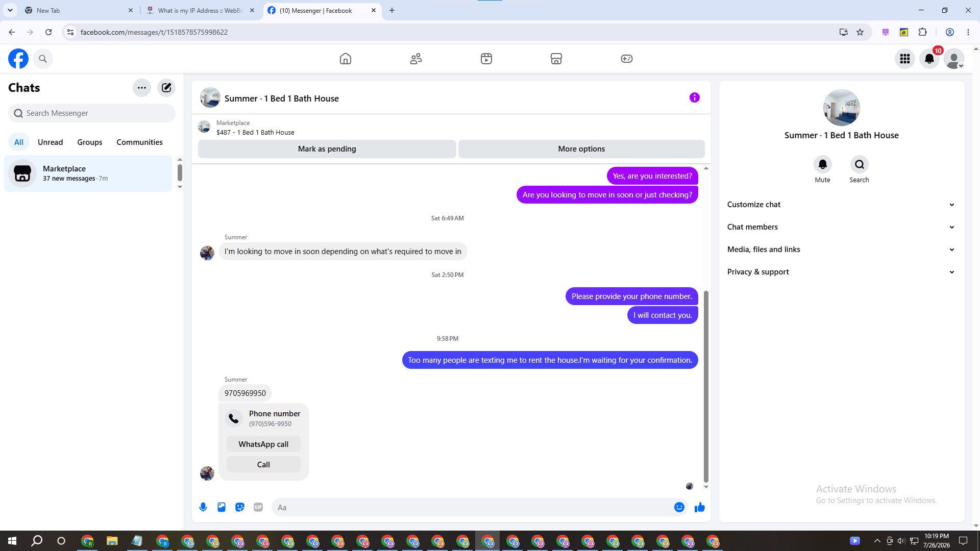This screenshot has height=551, width=980.
Task: Expand Media, files and links section
Action: coord(841,249)
